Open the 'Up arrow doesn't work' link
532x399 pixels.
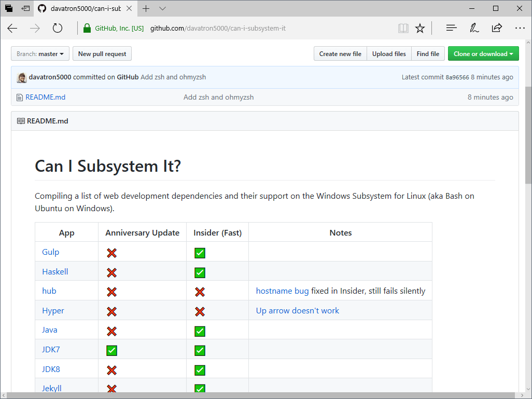[298, 311]
